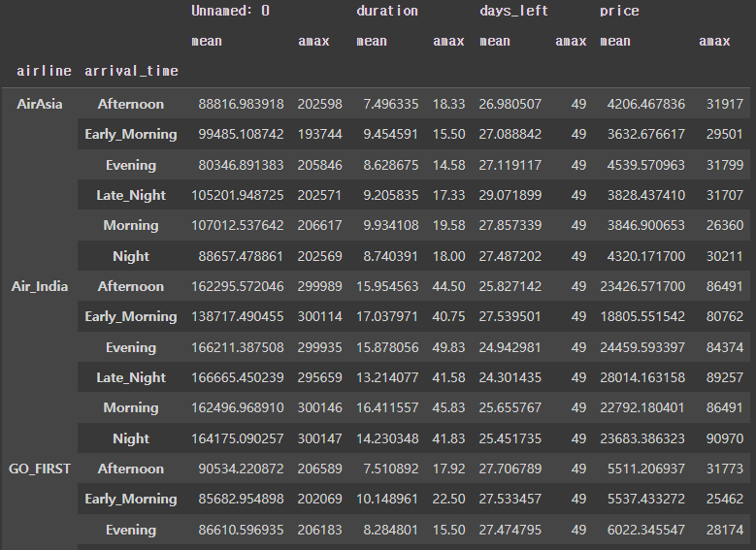Click price amax 31917
The width and height of the screenshot is (756, 550).
click(x=725, y=104)
